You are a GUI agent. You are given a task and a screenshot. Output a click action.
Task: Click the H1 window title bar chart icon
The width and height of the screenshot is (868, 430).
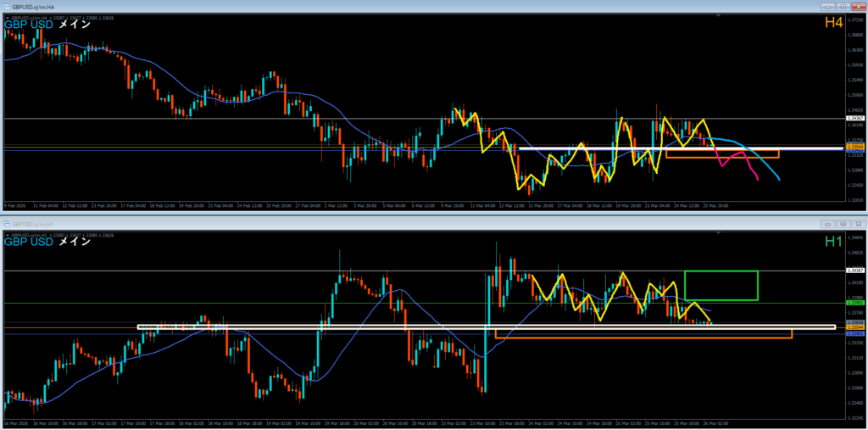coord(7,224)
